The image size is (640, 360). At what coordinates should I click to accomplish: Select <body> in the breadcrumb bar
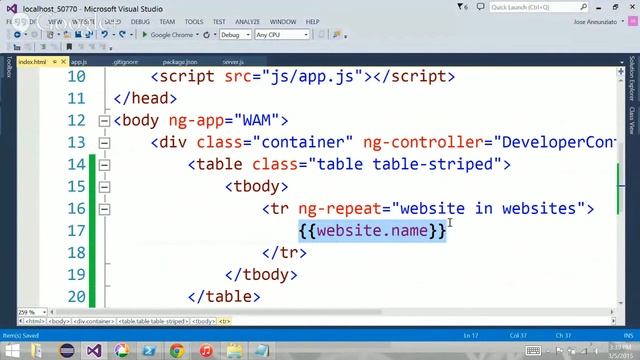(x=59, y=322)
